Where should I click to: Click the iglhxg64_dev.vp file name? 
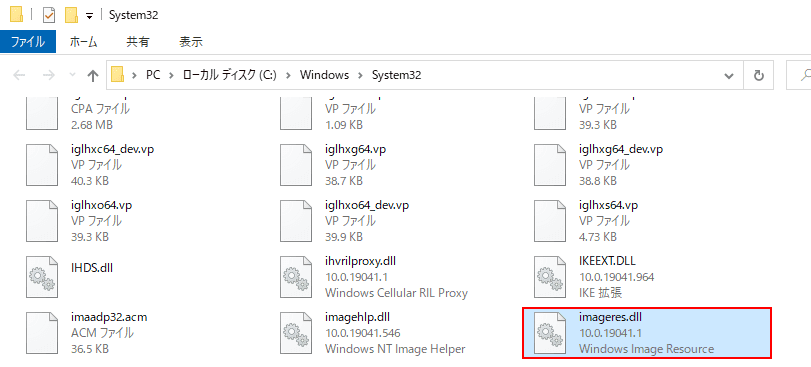point(621,149)
